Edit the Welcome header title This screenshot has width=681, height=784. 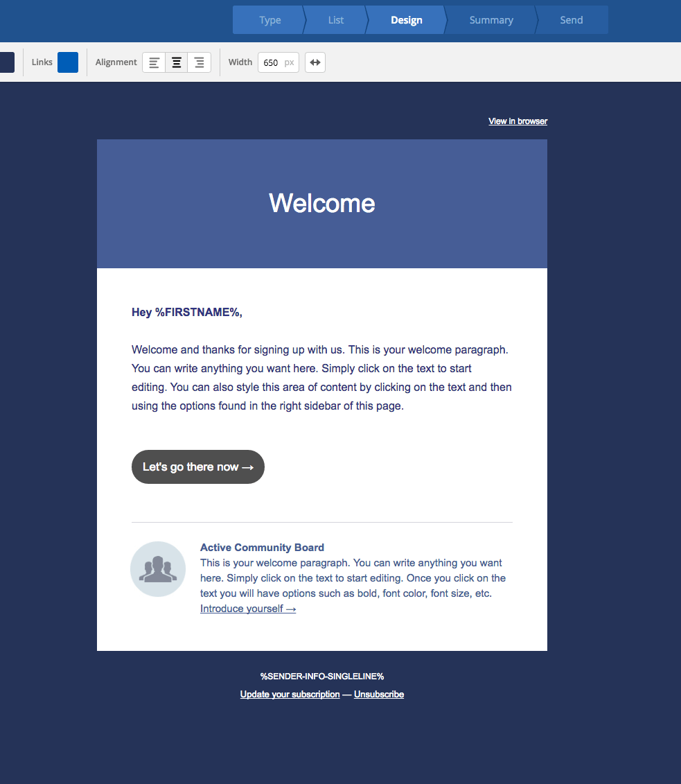point(321,204)
